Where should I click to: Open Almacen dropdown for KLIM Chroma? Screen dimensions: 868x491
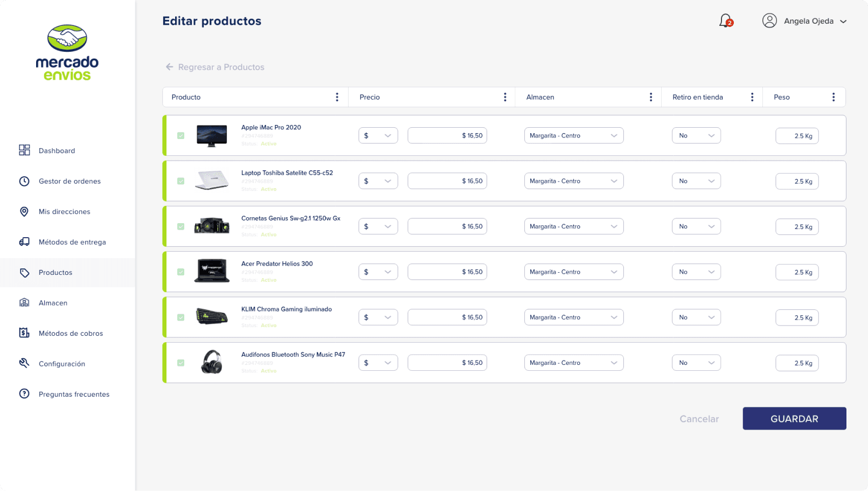[x=574, y=317]
